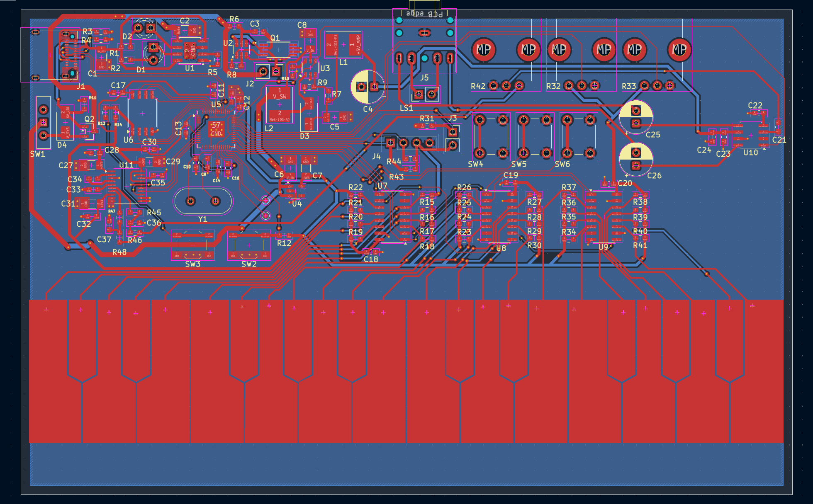This screenshot has width=813, height=504.
Task: Select the SW5 switch label
Action: click(518, 164)
